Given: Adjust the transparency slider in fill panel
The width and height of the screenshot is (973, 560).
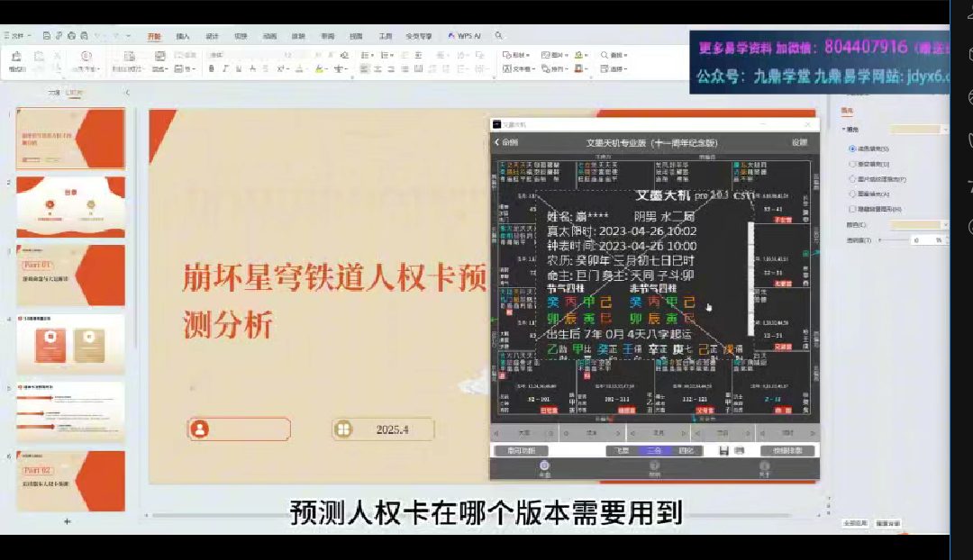Looking at the screenshot, I should pyautogui.click(x=892, y=240).
